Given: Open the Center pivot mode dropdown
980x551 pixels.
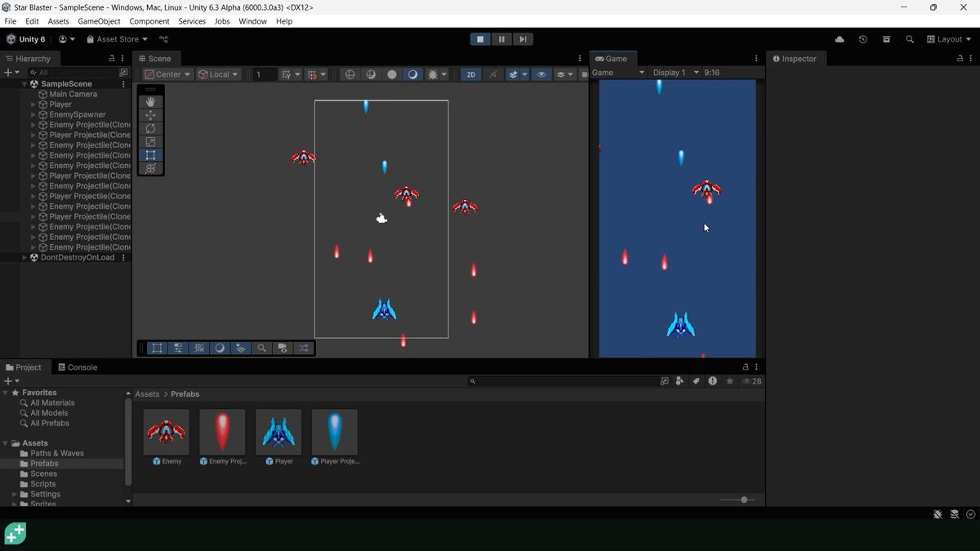Looking at the screenshot, I should [x=166, y=73].
